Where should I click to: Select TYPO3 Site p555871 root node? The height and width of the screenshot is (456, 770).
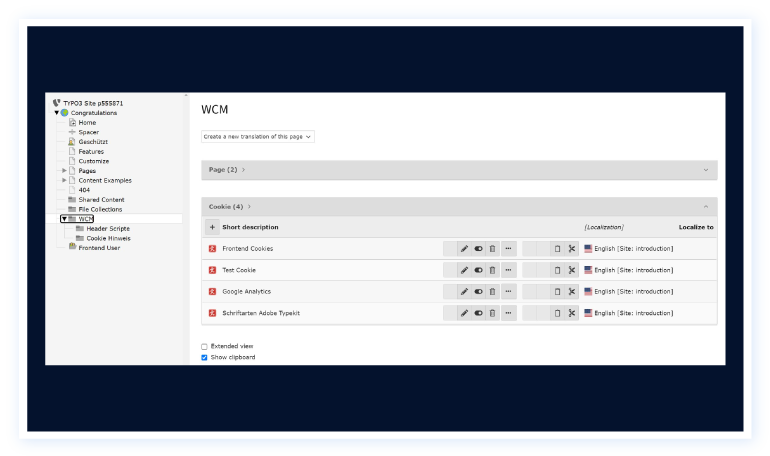point(93,104)
